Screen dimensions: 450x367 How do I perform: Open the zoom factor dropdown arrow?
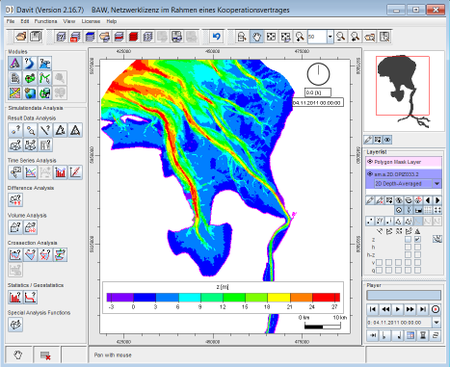[x=330, y=37]
